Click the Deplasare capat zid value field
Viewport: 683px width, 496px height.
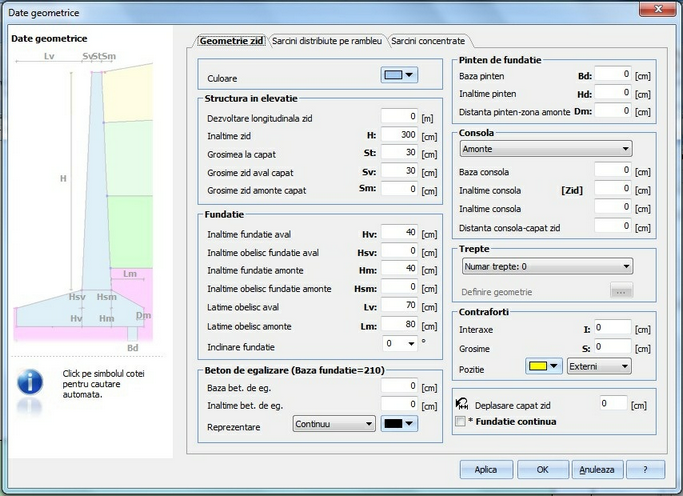click(x=614, y=403)
